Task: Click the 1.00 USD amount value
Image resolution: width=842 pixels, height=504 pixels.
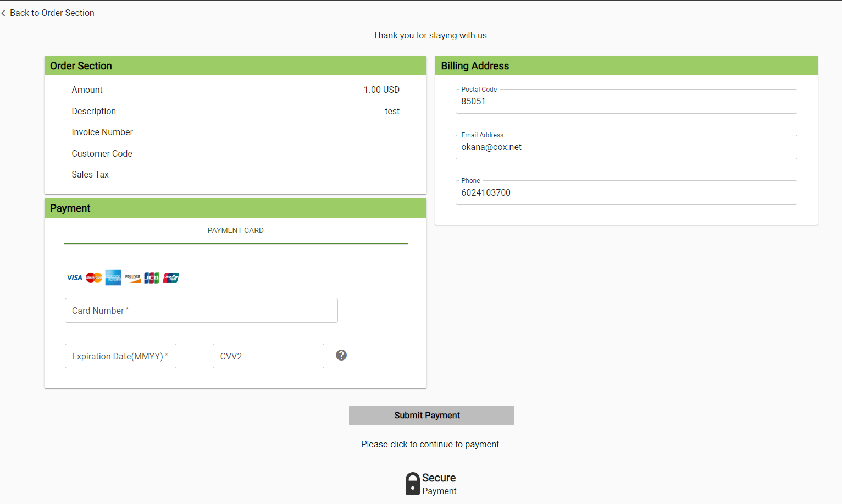Action: (381, 90)
